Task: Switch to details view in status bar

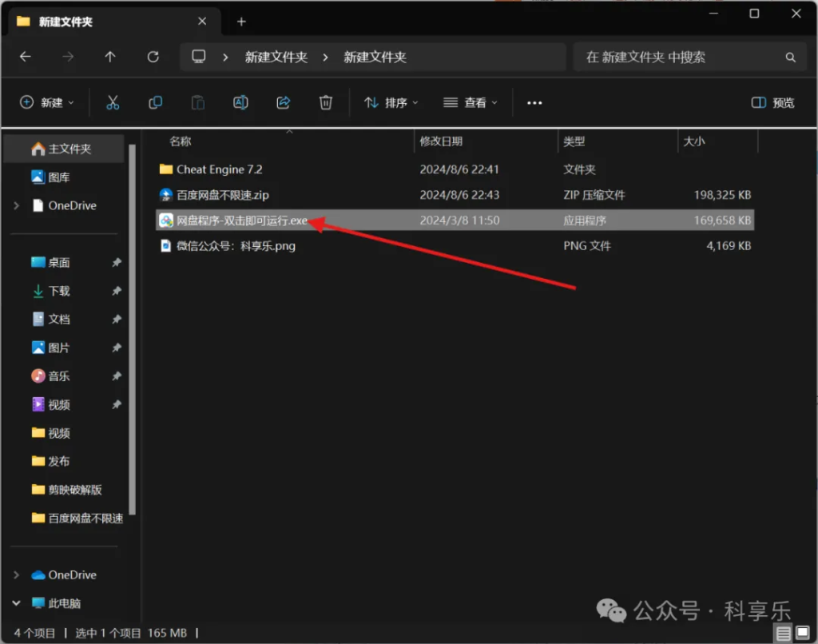Action: pyautogui.click(x=784, y=634)
